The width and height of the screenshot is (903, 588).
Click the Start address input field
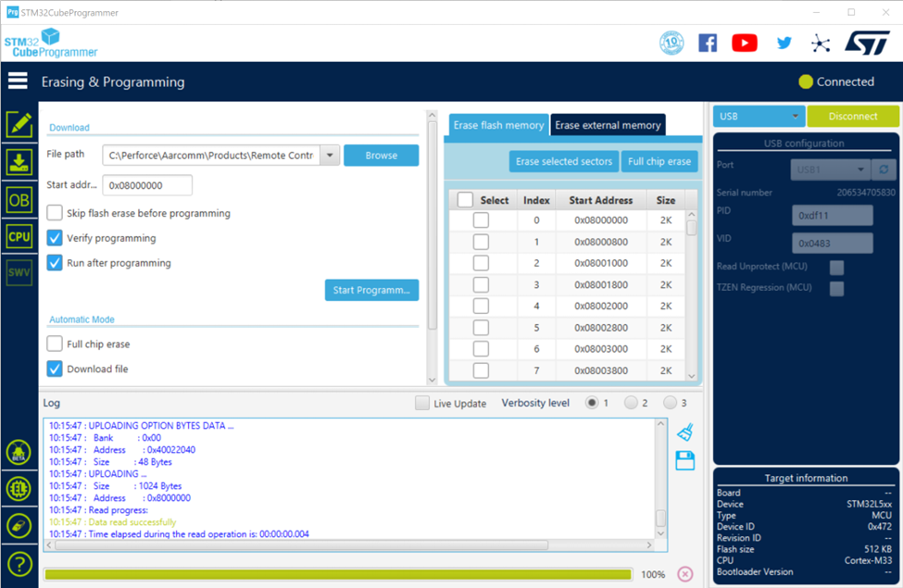pos(147,185)
